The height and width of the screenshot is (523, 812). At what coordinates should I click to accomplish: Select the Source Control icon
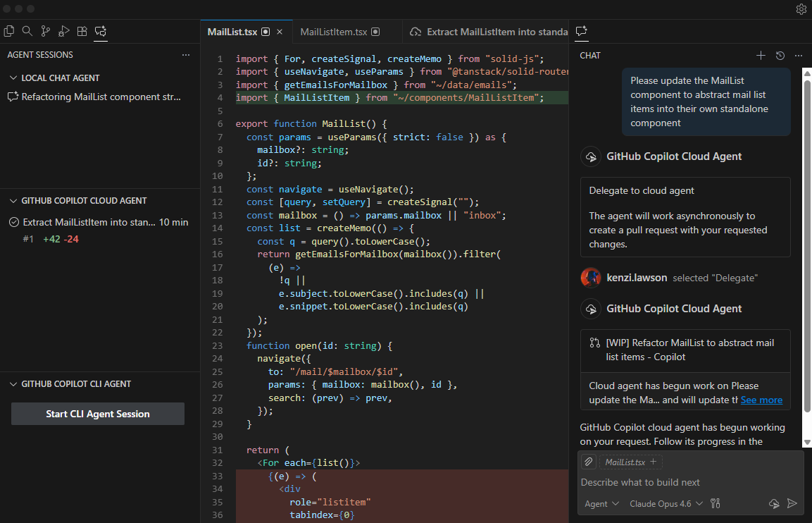45,32
